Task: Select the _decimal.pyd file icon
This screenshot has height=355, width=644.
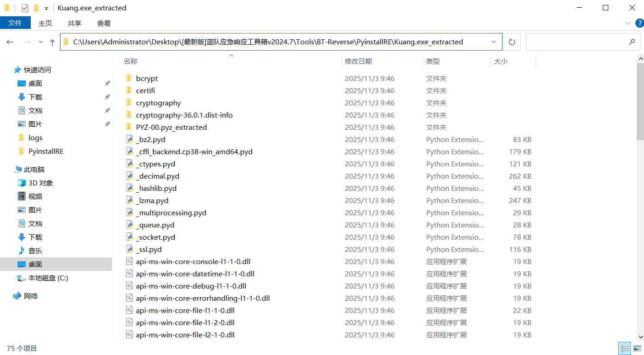Action: click(129, 176)
